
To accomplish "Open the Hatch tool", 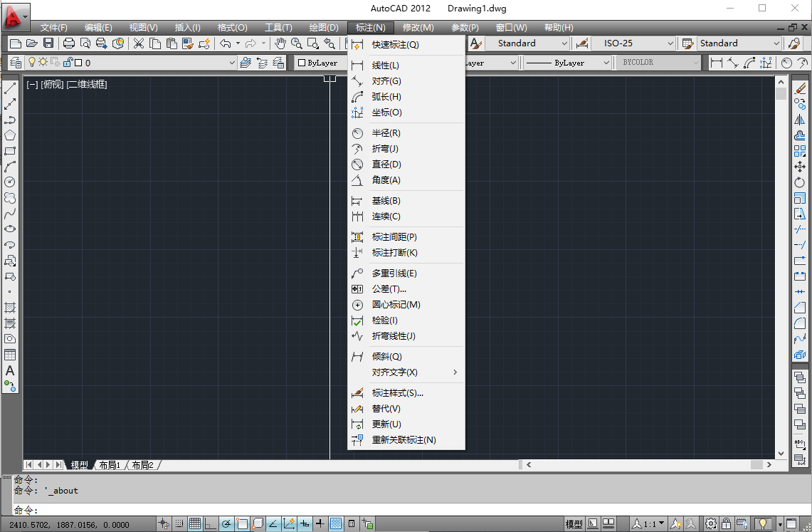I will (9, 308).
